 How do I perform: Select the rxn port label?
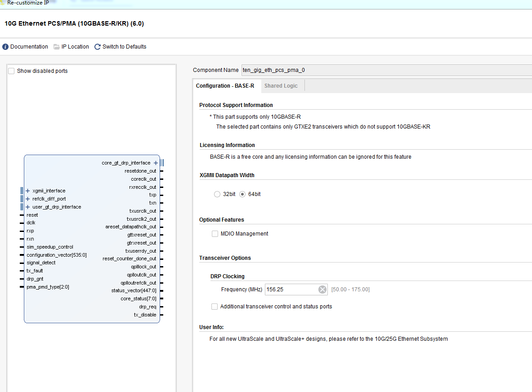click(x=30, y=239)
